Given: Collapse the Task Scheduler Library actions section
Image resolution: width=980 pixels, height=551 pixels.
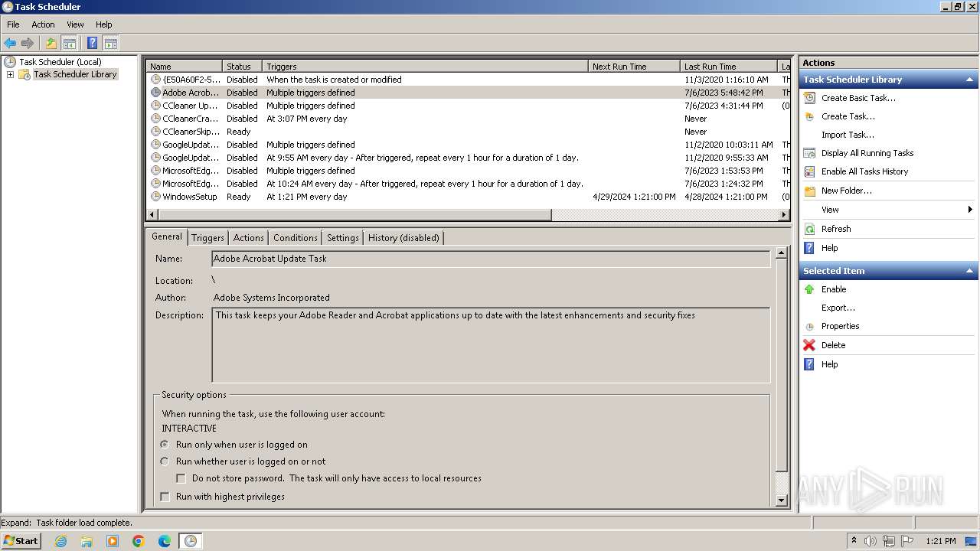Looking at the screenshot, I should point(969,80).
